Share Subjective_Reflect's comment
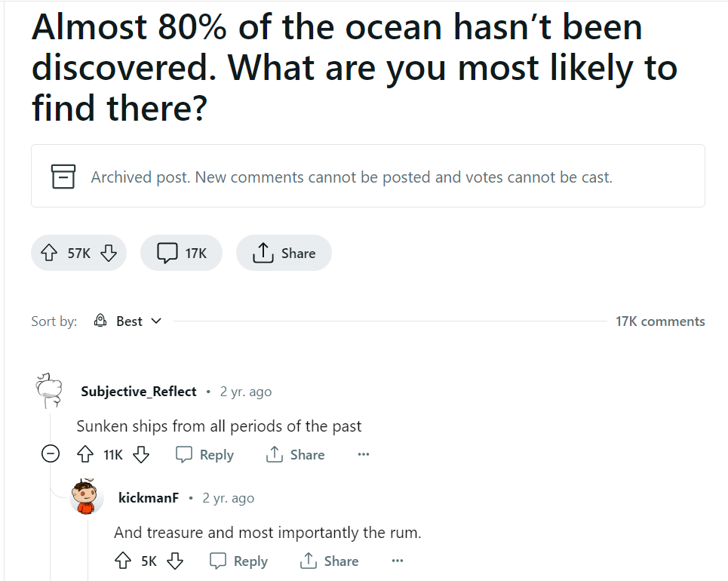Screen dimensions: 728x581 295,455
